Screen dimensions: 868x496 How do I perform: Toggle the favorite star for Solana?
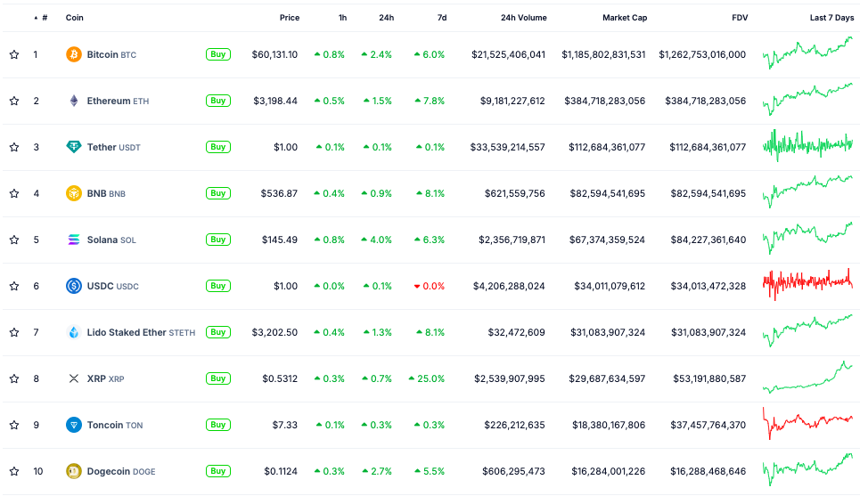pyautogui.click(x=14, y=240)
